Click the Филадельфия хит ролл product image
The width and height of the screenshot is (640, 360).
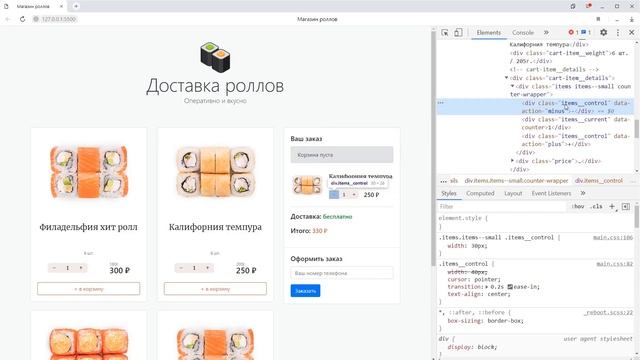click(89, 172)
